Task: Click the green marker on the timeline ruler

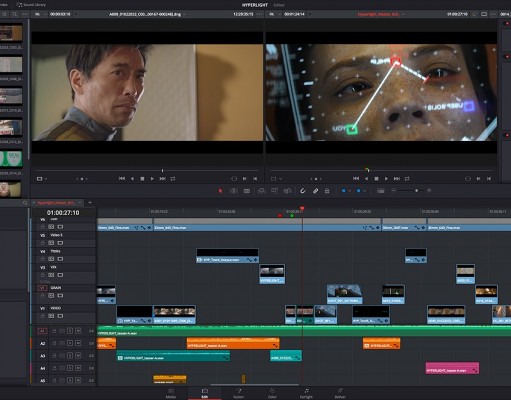Action: 292,216
